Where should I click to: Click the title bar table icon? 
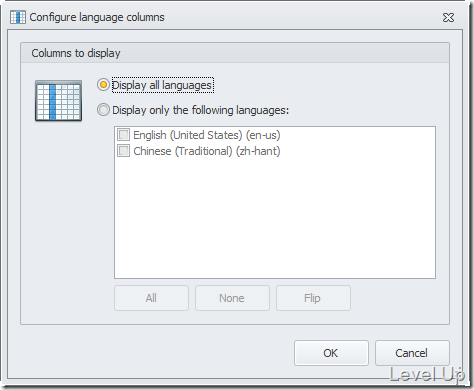point(18,17)
